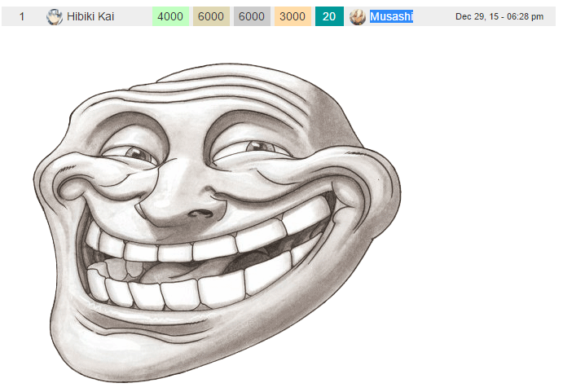Select the gray 6000 resource cell
This screenshot has height=392, width=563.
(252, 16)
